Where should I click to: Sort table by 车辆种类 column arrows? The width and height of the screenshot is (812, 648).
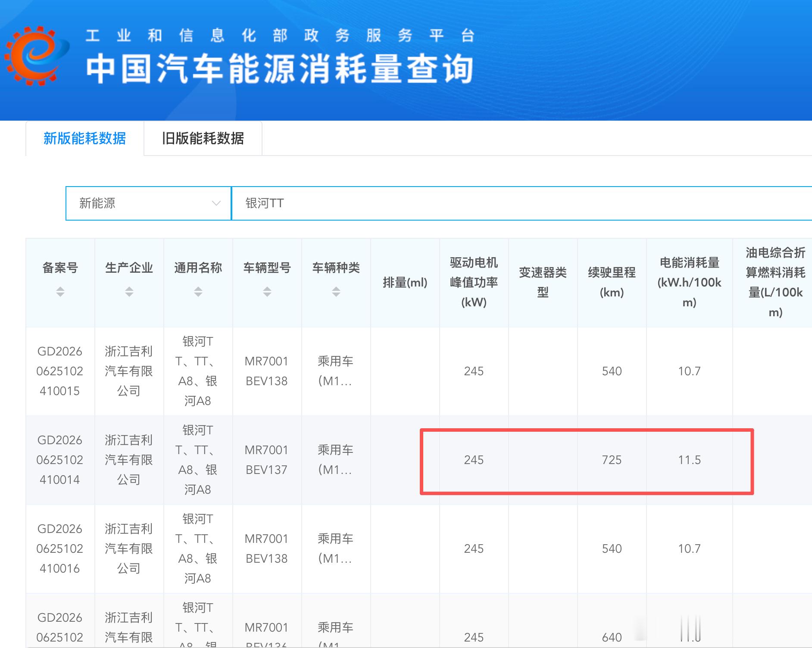(x=336, y=292)
